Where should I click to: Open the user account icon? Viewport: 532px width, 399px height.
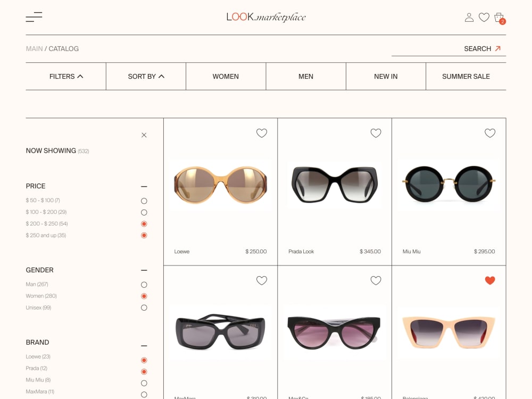point(469,18)
